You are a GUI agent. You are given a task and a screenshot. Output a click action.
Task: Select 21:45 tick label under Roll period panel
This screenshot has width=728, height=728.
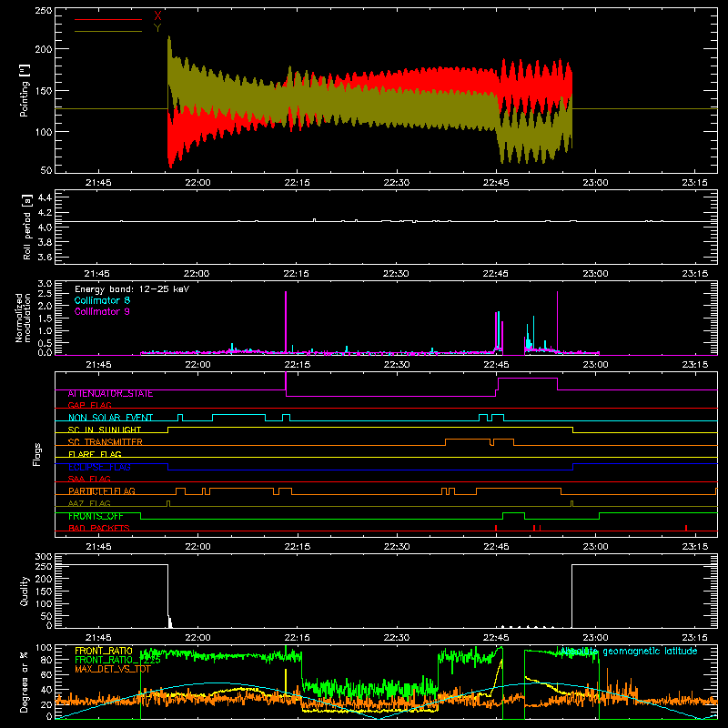97,274
